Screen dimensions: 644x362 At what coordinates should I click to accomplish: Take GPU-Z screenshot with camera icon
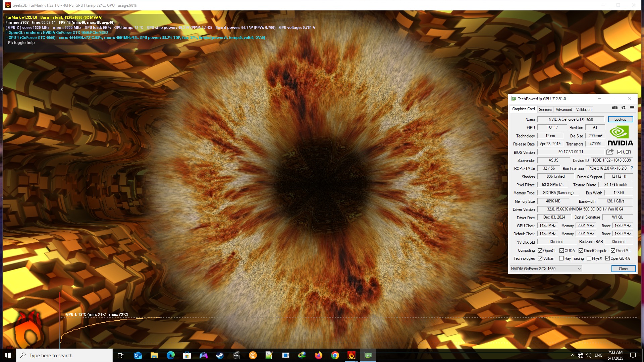(614, 108)
